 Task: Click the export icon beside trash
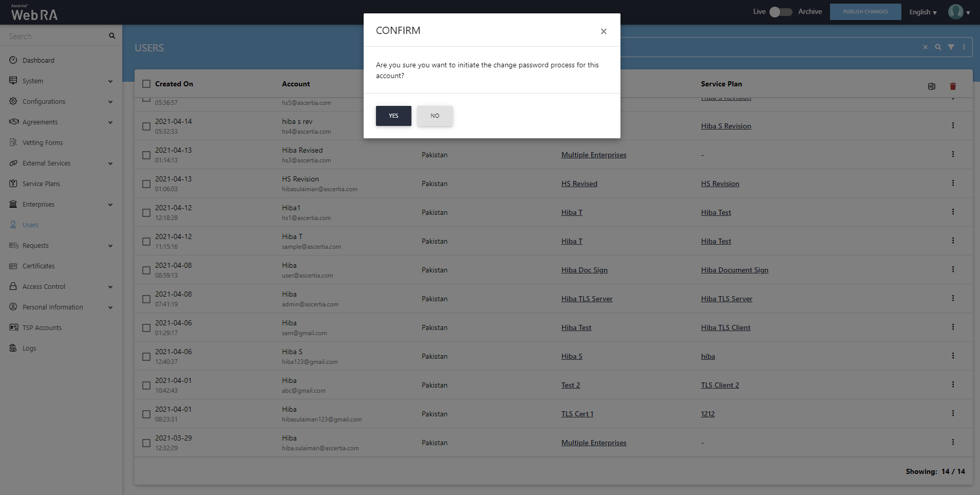[x=932, y=86]
